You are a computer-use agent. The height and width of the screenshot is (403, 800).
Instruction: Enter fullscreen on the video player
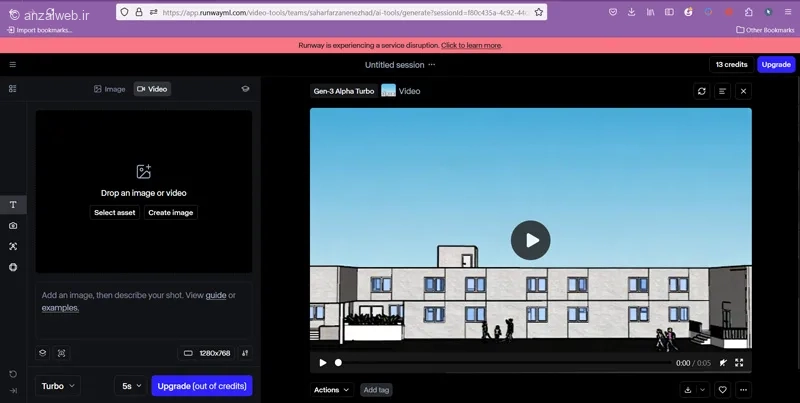[739, 363]
